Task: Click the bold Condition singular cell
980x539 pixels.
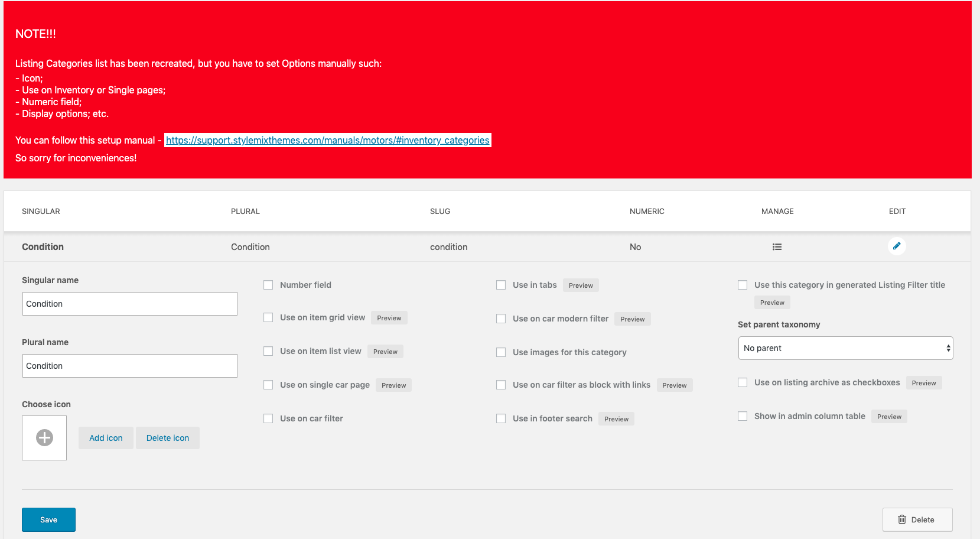Action: click(43, 247)
